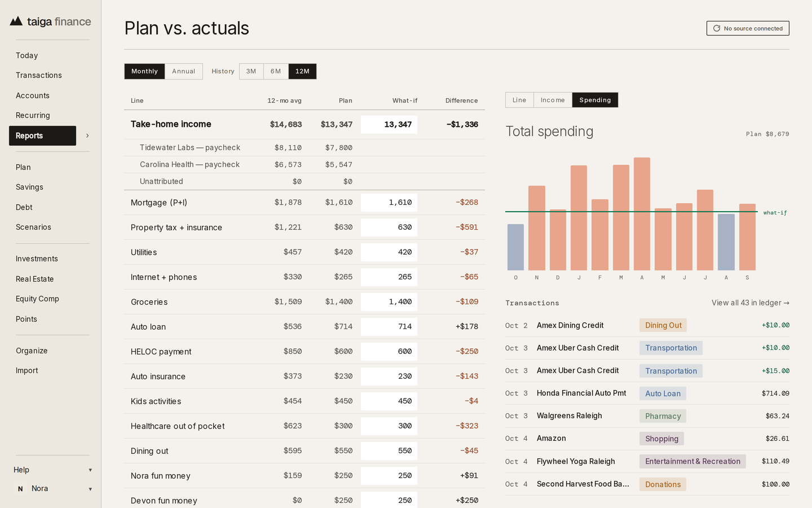Switch to Monthly view

pyautogui.click(x=144, y=71)
